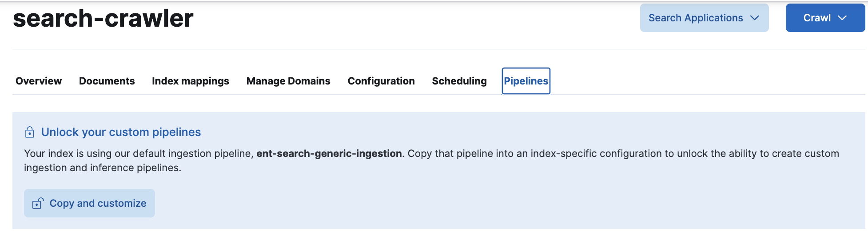Select the Pipelines tab
Viewport: 868px width, 241px height.
pos(526,81)
